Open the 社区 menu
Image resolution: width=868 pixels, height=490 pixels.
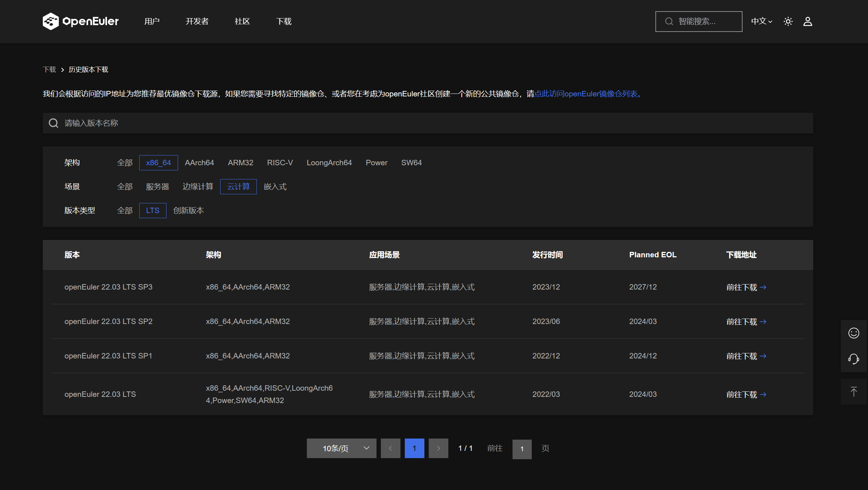(x=242, y=21)
